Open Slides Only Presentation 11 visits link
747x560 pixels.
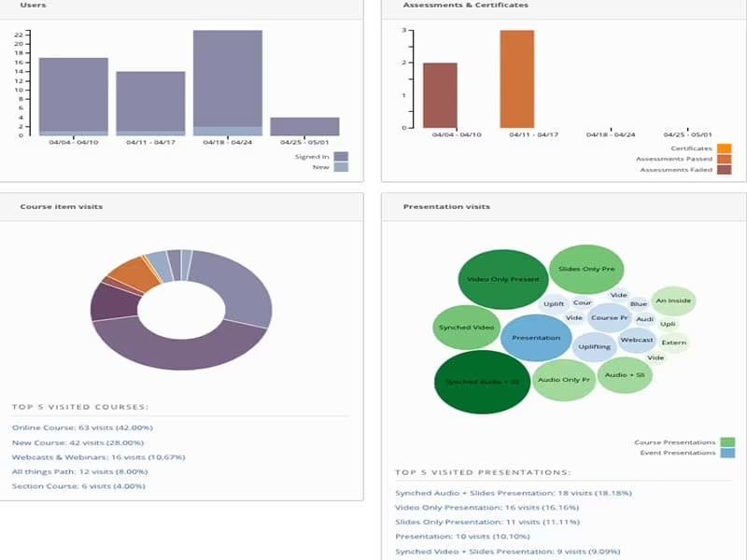pyautogui.click(x=487, y=522)
